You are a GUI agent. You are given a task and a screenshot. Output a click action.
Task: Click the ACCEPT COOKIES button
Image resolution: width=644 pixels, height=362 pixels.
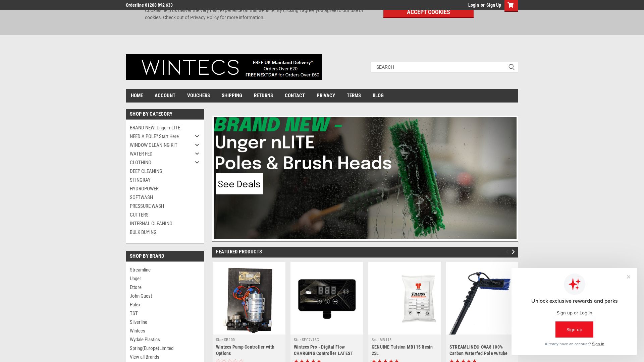428,12
